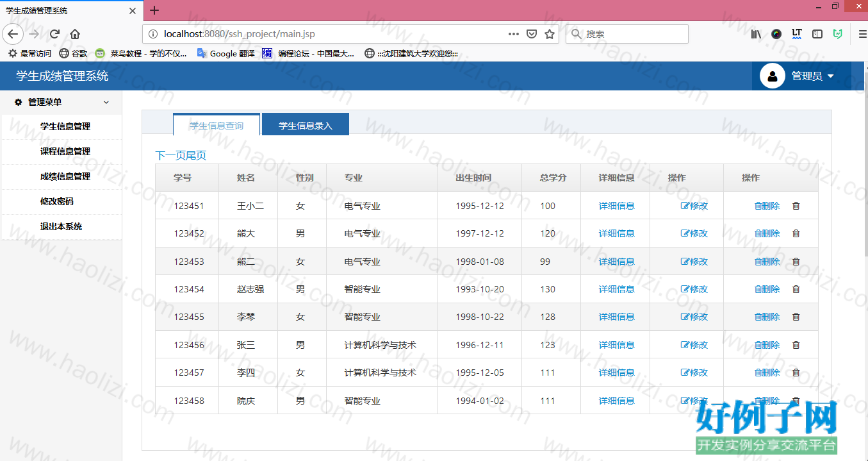Reload the current page
The image size is (868, 461).
54,34
